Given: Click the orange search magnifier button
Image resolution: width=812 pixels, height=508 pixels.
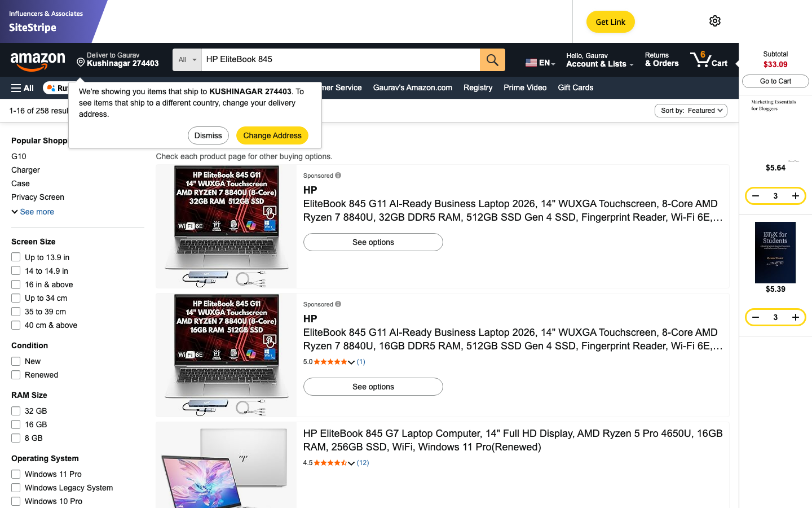Looking at the screenshot, I should [x=492, y=60].
